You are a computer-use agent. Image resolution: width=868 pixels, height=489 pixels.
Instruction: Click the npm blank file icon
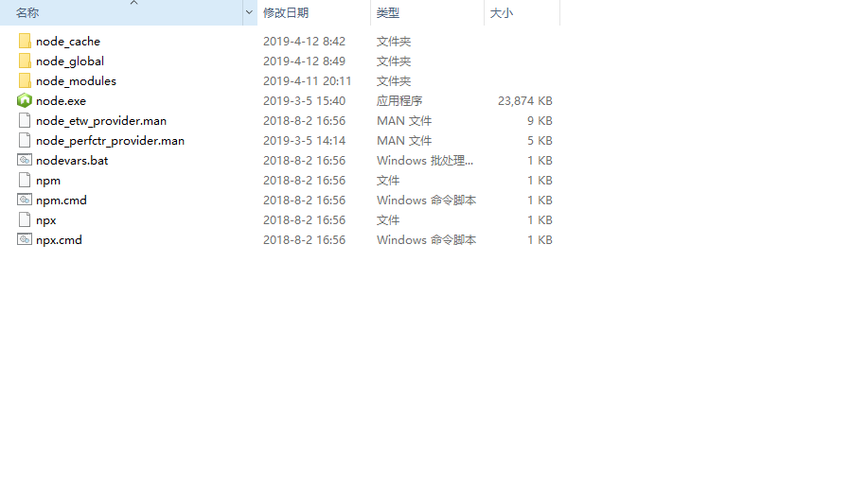coord(25,181)
